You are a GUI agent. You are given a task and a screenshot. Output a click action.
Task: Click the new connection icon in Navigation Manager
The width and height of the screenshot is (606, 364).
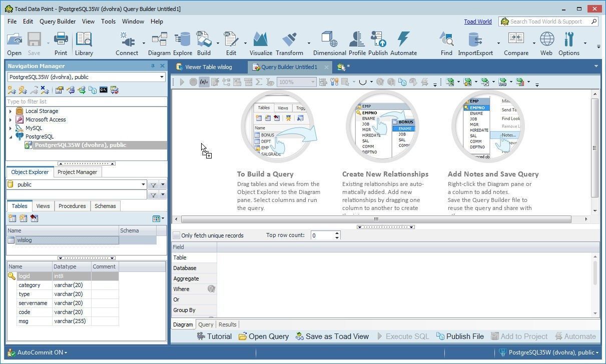12,90
